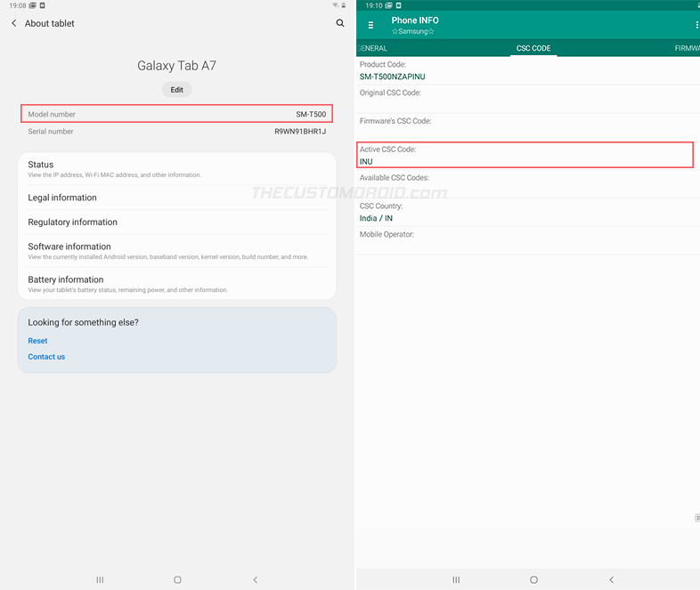Open the three-dot overflow menu in Phone INFO
This screenshot has height=590, width=700.
(696, 26)
